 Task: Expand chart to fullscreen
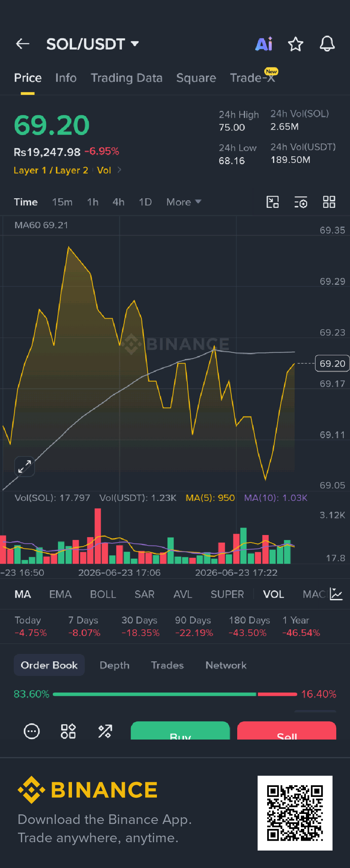pos(25,466)
